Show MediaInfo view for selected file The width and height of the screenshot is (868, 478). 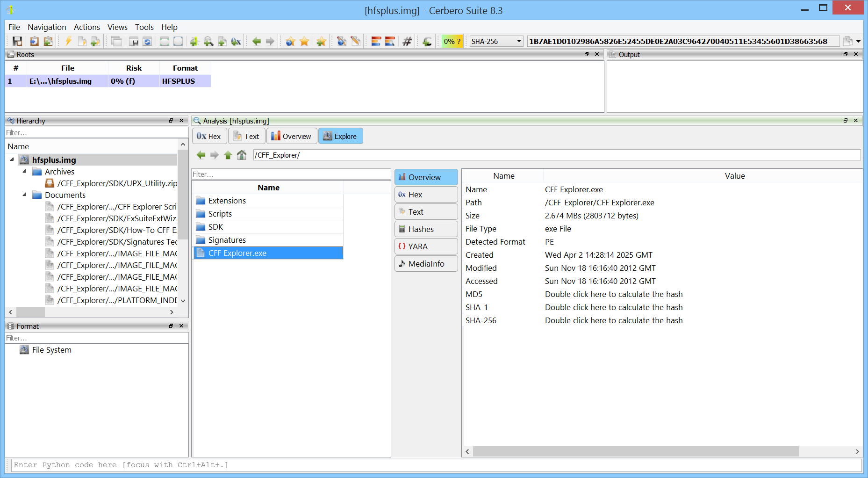426,264
